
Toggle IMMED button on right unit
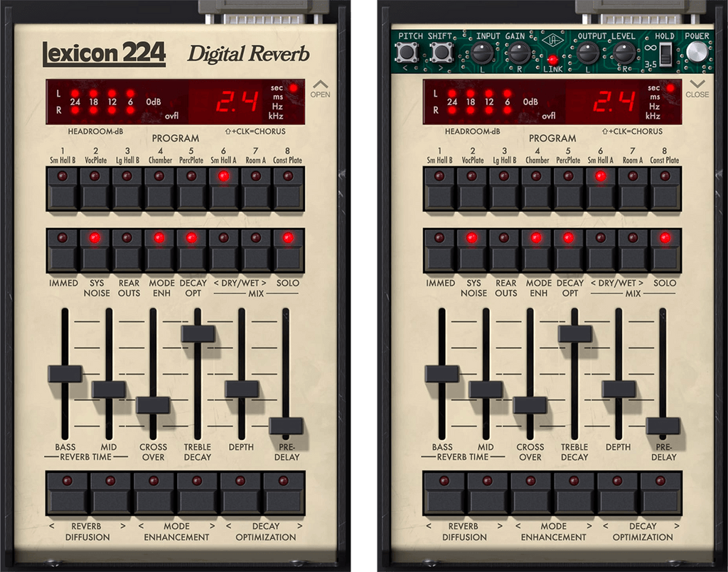(439, 251)
